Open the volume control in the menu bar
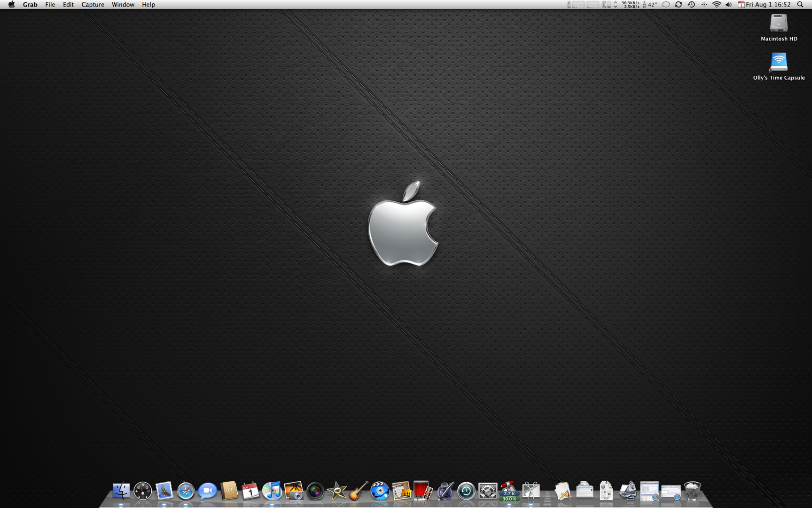812x508 pixels. pos(728,4)
